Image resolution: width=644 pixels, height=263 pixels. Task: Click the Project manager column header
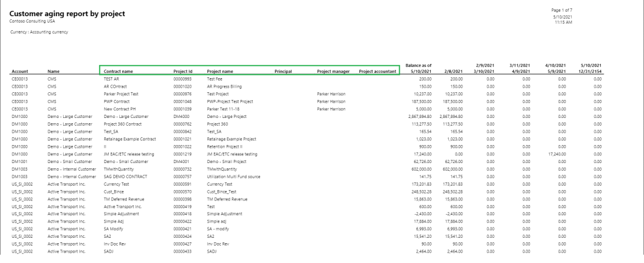(333, 70)
